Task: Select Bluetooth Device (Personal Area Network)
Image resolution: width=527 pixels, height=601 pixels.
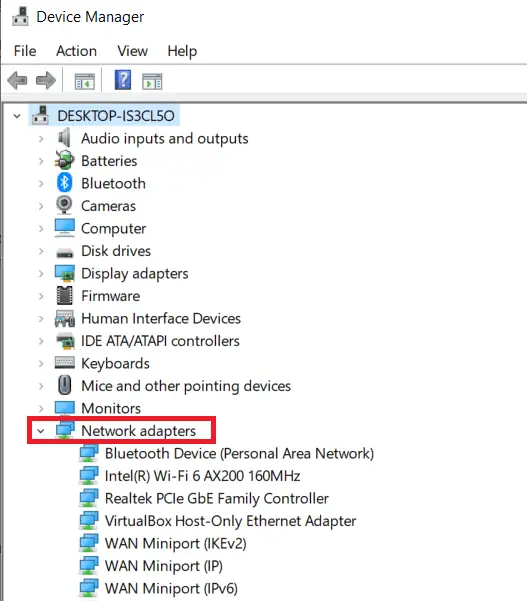Action: click(239, 453)
